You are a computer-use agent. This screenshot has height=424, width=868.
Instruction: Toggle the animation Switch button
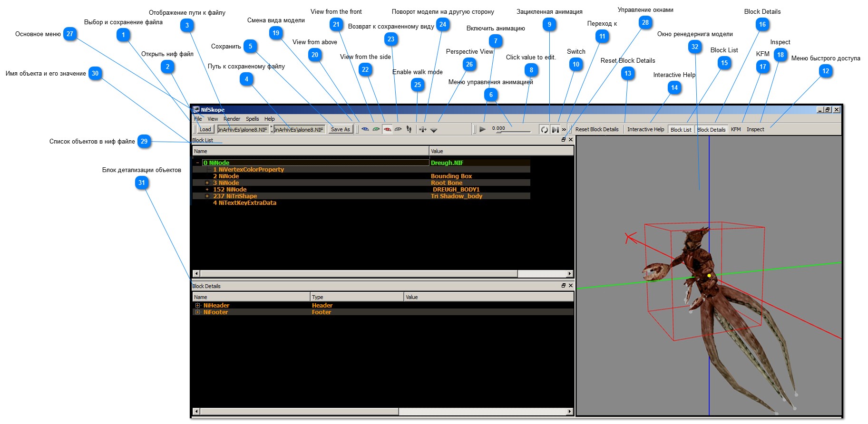click(x=555, y=129)
